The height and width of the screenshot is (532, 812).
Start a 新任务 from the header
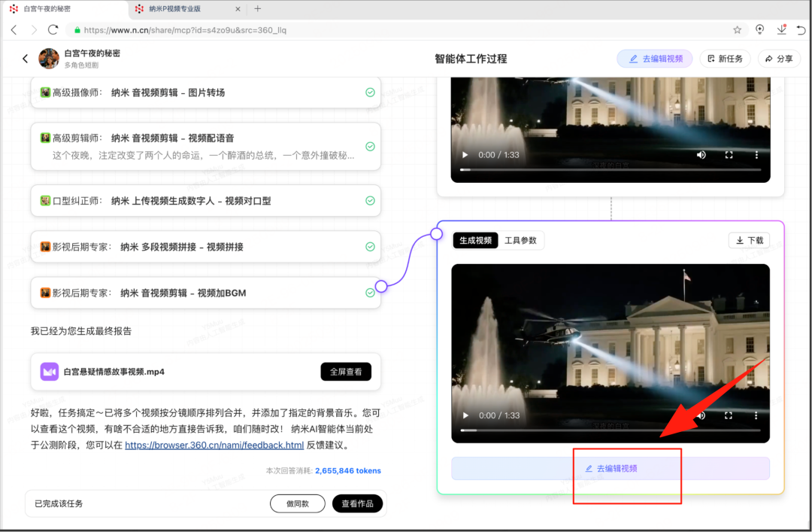click(x=725, y=59)
